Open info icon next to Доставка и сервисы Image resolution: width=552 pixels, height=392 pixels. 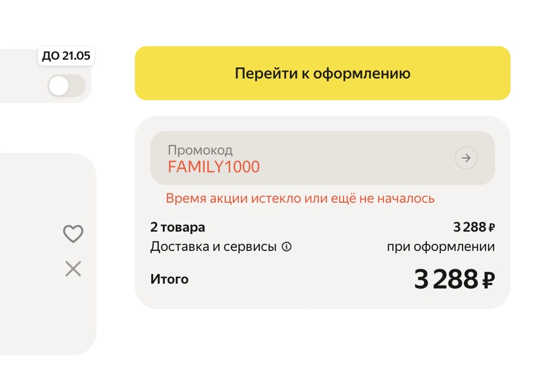(x=287, y=247)
